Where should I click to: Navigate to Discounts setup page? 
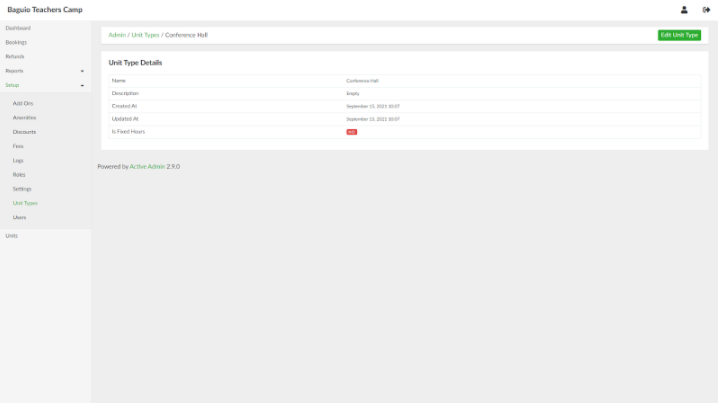(x=24, y=132)
